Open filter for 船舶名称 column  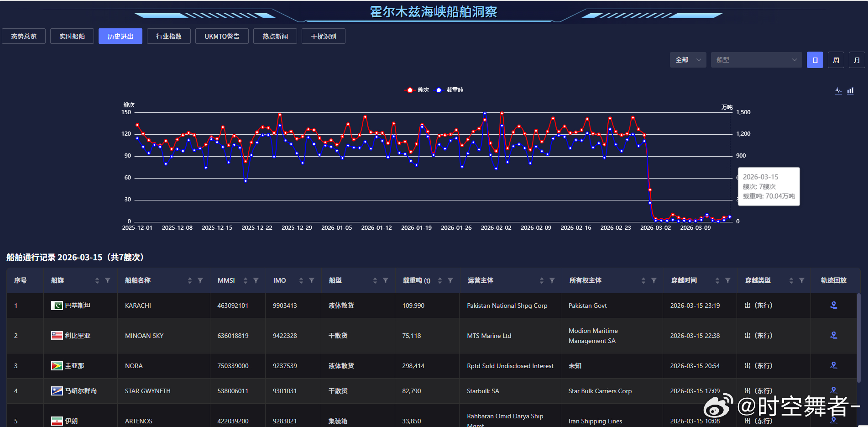200,280
